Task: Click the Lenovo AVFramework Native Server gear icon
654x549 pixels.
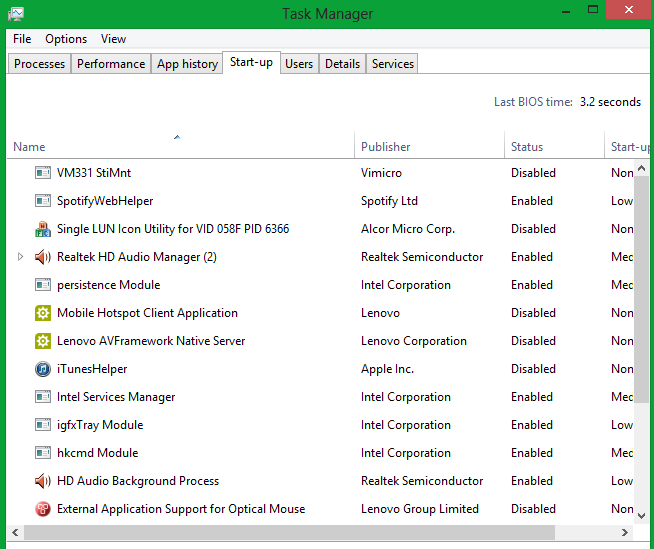Action: point(43,341)
